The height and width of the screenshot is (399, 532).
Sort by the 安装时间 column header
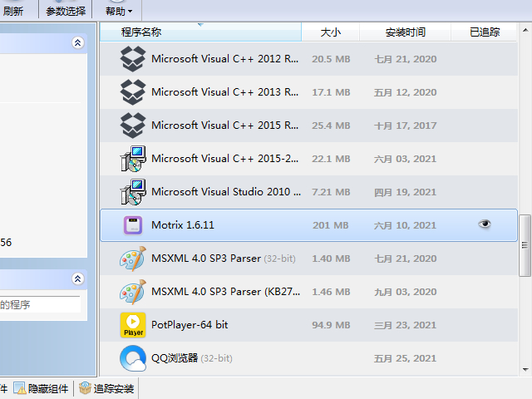coord(405,32)
